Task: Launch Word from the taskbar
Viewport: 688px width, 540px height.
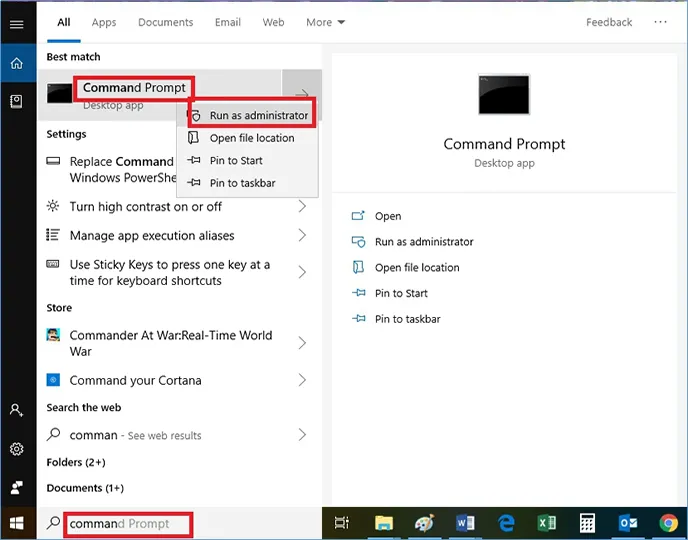Action: point(465,523)
